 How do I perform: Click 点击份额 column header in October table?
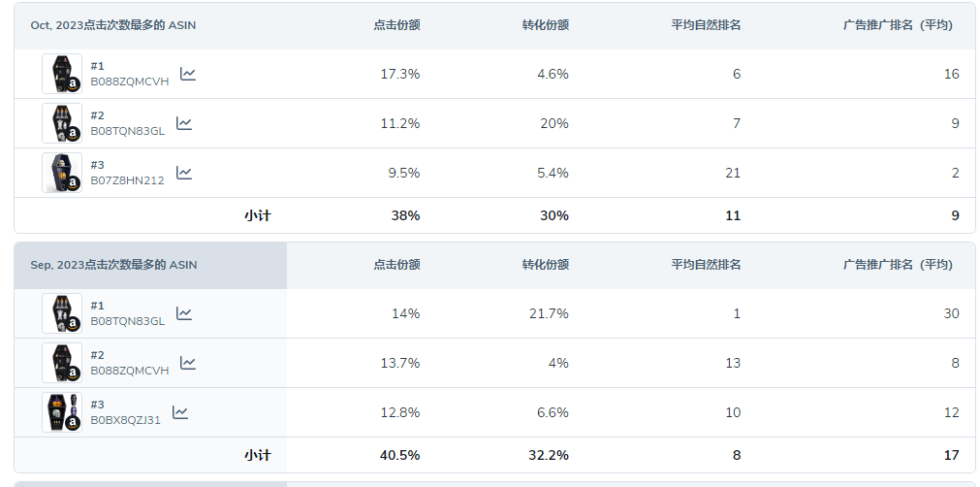coord(396,25)
